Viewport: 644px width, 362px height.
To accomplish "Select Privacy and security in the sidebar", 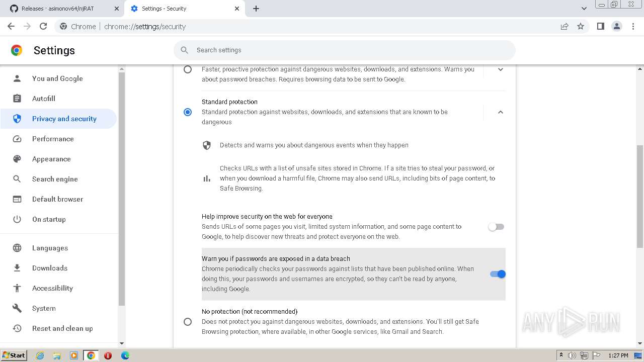I will tap(58, 119).
